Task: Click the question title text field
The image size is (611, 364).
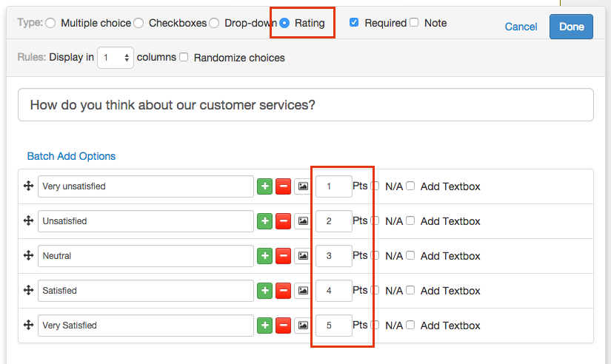Action: coord(305,105)
